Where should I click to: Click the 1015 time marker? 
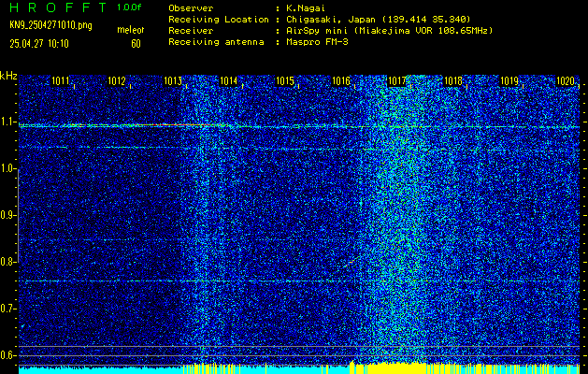pyautogui.click(x=284, y=81)
